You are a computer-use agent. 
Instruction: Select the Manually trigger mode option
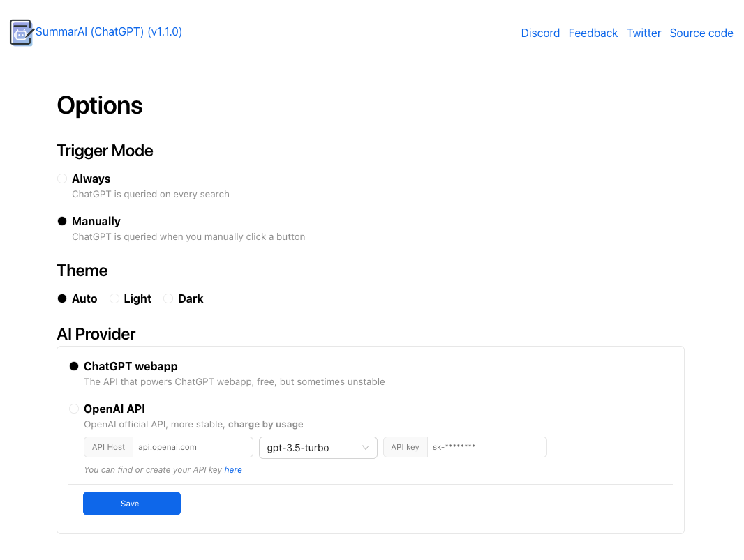(62, 221)
